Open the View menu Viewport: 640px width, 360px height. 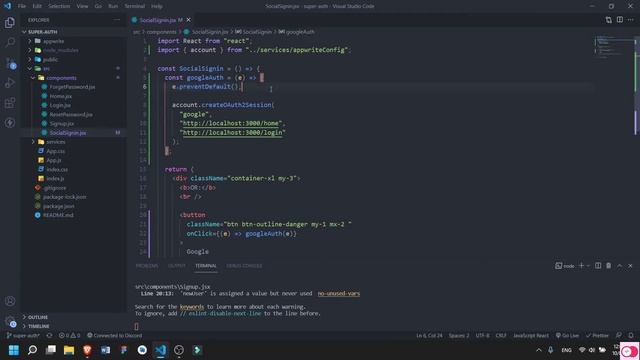[x=82, y=6]
